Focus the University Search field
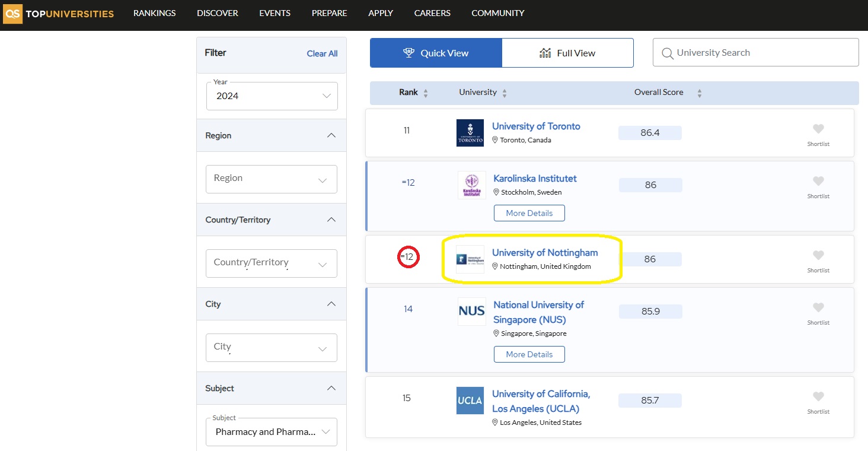The height and width of the screenshot is (451, 868). tap(756, 52)
